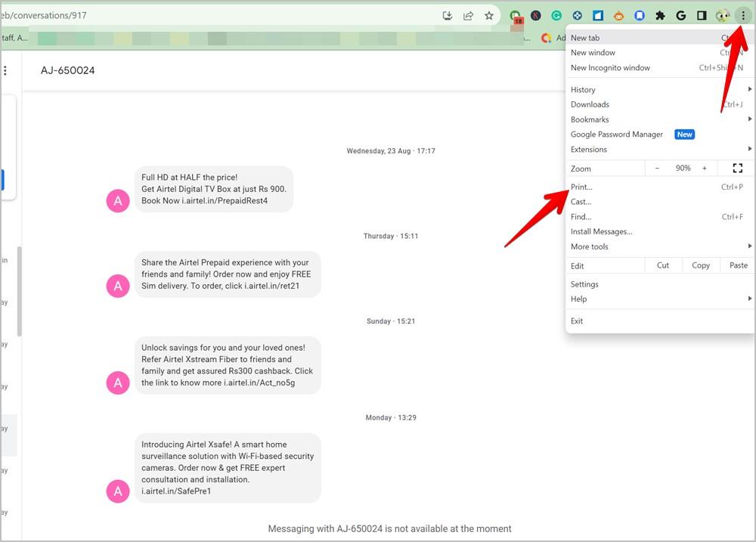The width and height of the screenshot is (756, 542).
Task: Expand the Extensions submenu
Action: 660,150
